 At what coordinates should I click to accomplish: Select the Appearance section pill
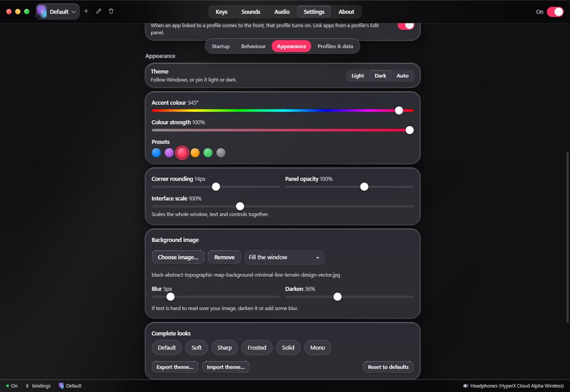coord(291,46)
